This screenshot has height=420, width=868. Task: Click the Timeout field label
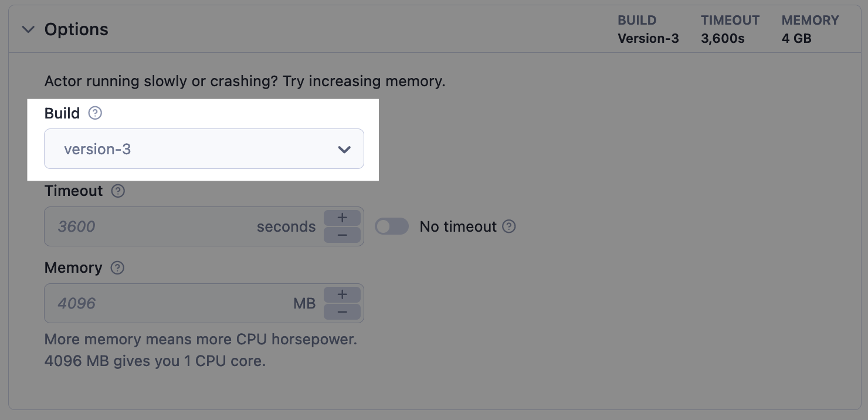[x=73, y=191]
